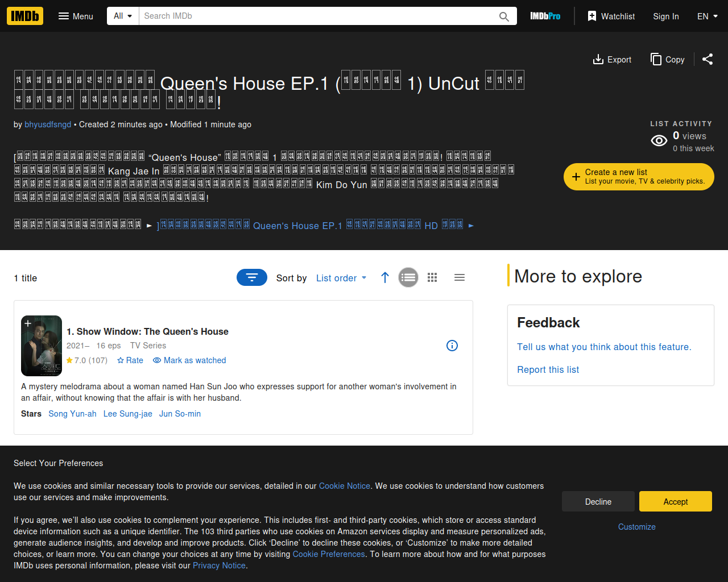Viewport: 728px width, 582px height.
Task: Open the hamburger Menu
Action: click(76, 16)
